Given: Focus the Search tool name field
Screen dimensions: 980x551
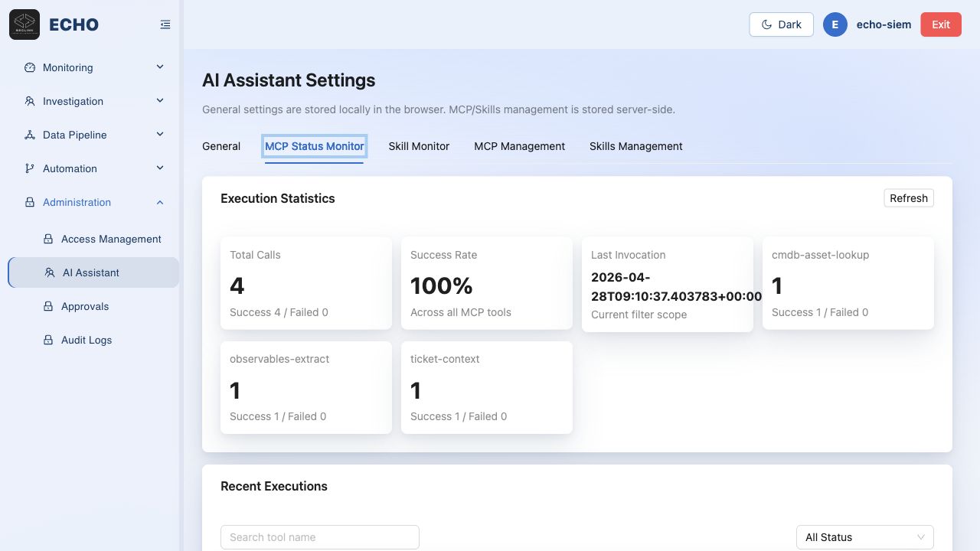Looking at the screenshot, I should pos(320,537).
